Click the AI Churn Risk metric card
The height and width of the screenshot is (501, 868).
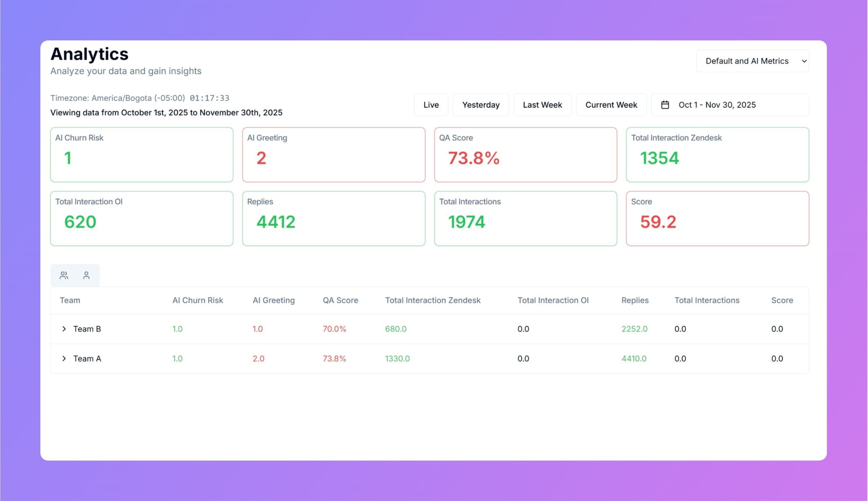(142, 154)
